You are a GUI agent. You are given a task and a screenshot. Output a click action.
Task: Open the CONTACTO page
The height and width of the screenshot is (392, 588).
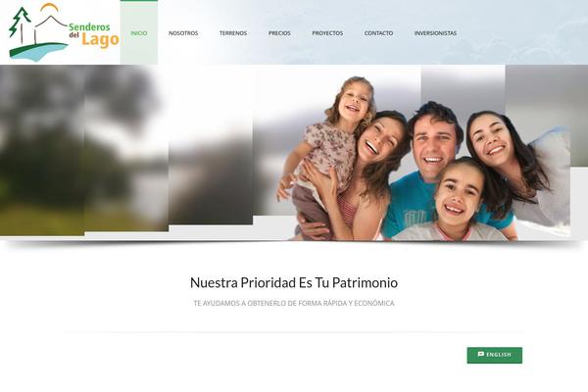coord(378,33)
